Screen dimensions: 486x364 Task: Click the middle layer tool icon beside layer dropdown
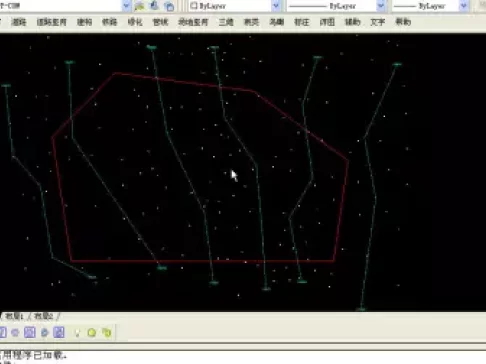pos(154,6)
